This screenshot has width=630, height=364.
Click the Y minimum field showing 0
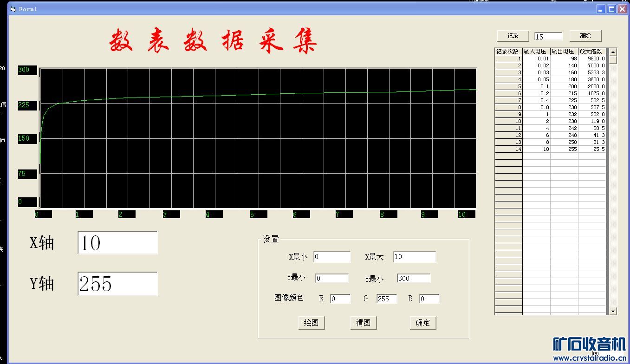tap(332, 279)
